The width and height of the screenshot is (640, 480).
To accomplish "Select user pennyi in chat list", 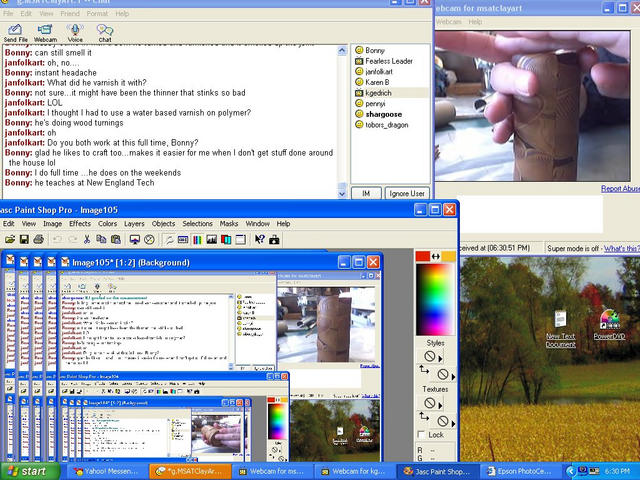I will click(375, 104).
